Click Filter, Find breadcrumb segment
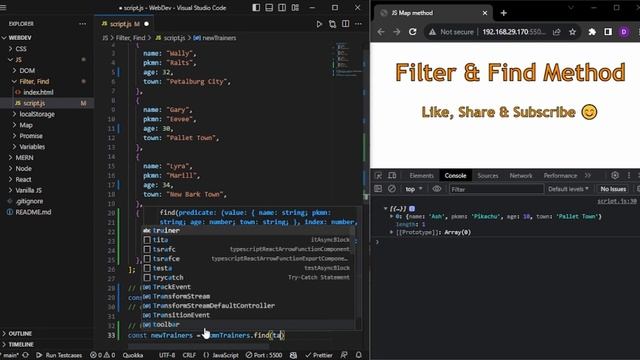 [130, 38]
